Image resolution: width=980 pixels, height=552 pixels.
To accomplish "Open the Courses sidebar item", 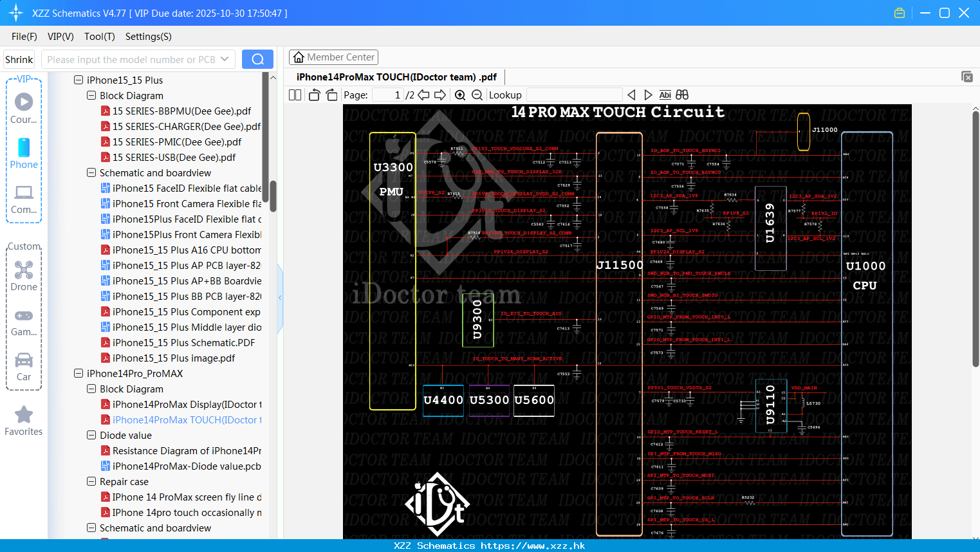I will [24, 108].
